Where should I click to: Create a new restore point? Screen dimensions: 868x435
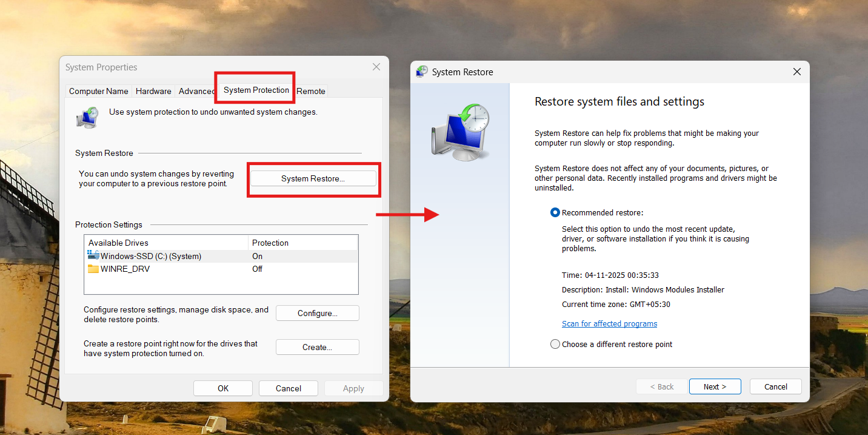pyautogui.click(x=317, y=347)
